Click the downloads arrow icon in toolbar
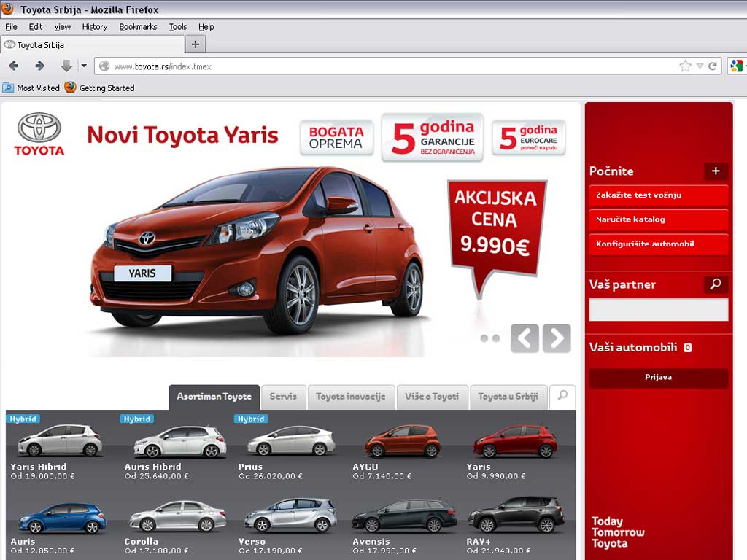Viewport: 747px width, 560px height. 66,66
